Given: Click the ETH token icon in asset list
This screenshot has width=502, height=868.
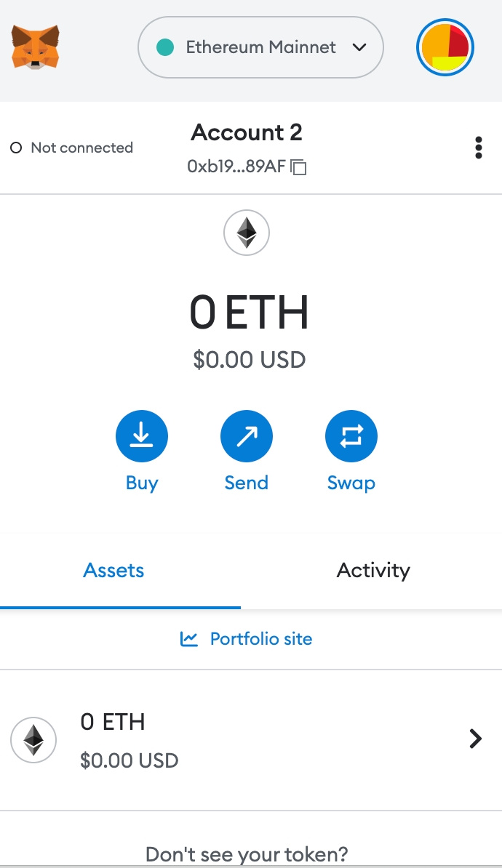Looking at the screenshot, I should [33, 740].
